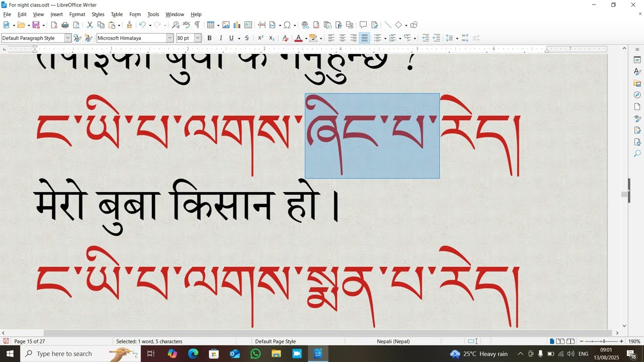Click the Insert Image icon
This screenshot has width=644, height=362.
coord(226,25)
